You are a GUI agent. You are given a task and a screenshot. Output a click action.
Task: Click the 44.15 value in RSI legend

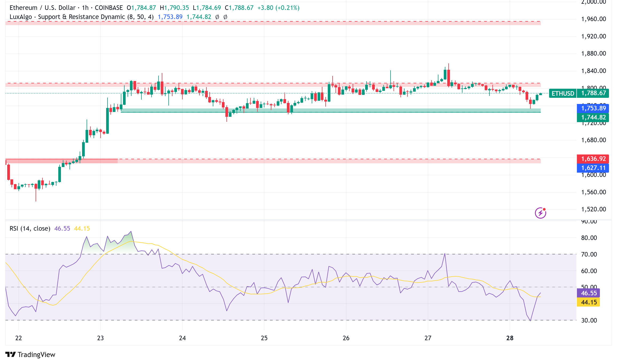82,229
